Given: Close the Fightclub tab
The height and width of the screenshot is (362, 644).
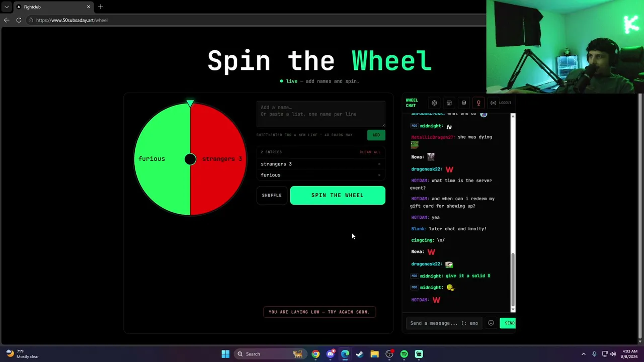Looking at the screenshot, I should 89,7.
